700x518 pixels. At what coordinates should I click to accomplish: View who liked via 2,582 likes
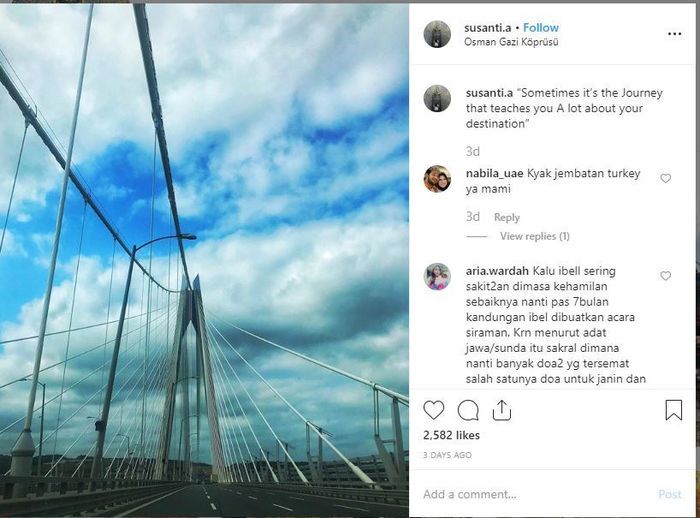tap(451, 435)
